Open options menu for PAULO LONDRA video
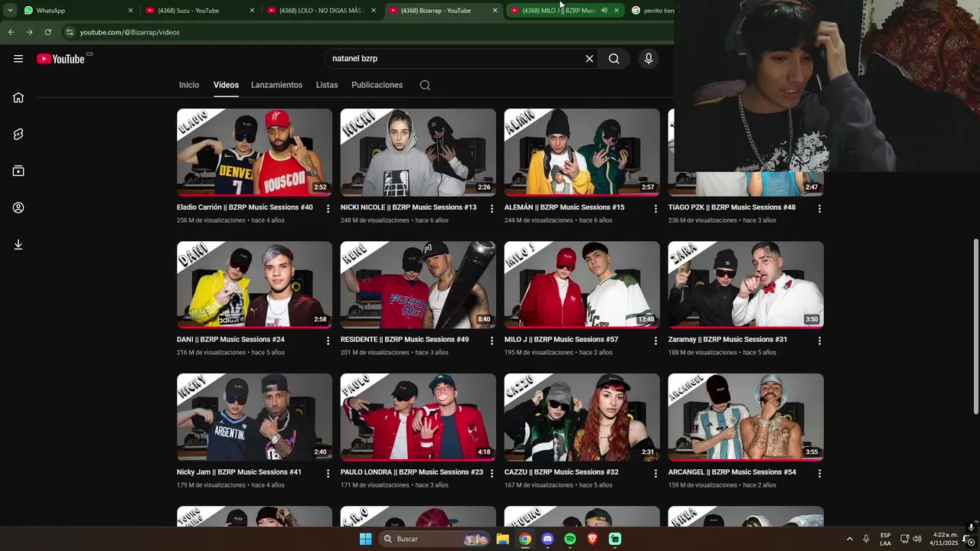This screenshot has height=551, width=980. coord(492,473)
